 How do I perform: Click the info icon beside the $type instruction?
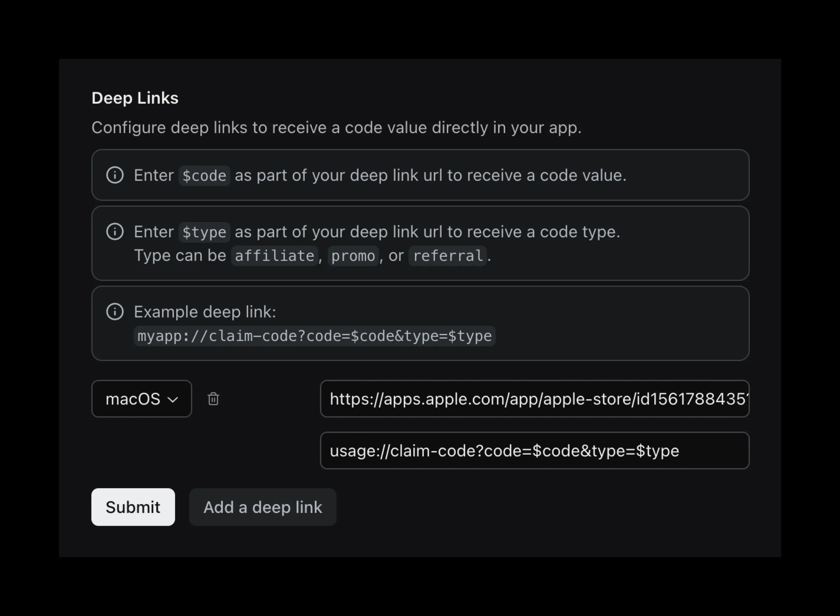coord(115,231)
